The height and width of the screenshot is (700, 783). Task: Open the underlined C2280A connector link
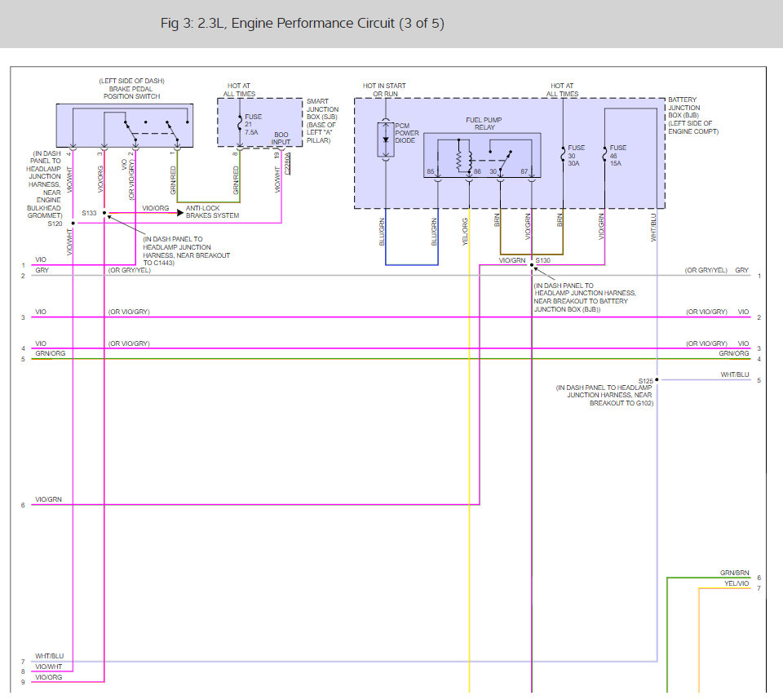(287, 164)
